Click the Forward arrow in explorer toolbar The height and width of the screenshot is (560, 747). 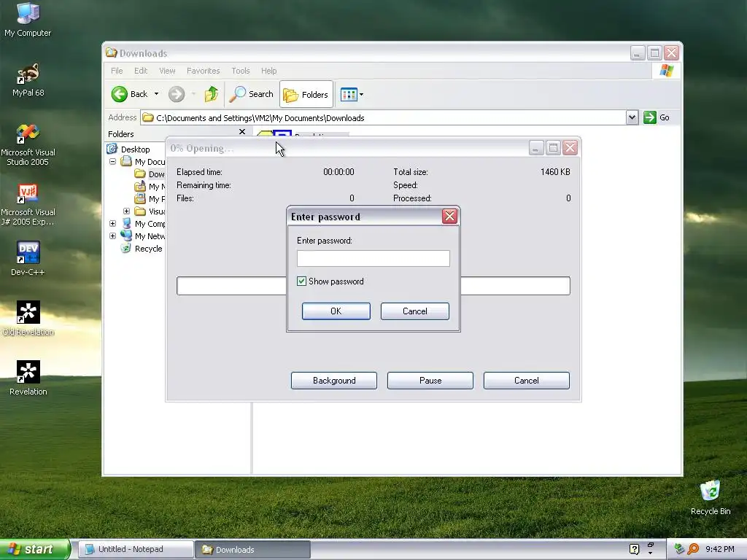(177, 94)
